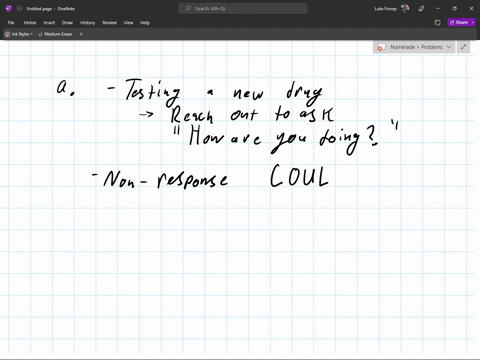
Task: Click the notebook icon beside Numerade
Action: [380, 47]
